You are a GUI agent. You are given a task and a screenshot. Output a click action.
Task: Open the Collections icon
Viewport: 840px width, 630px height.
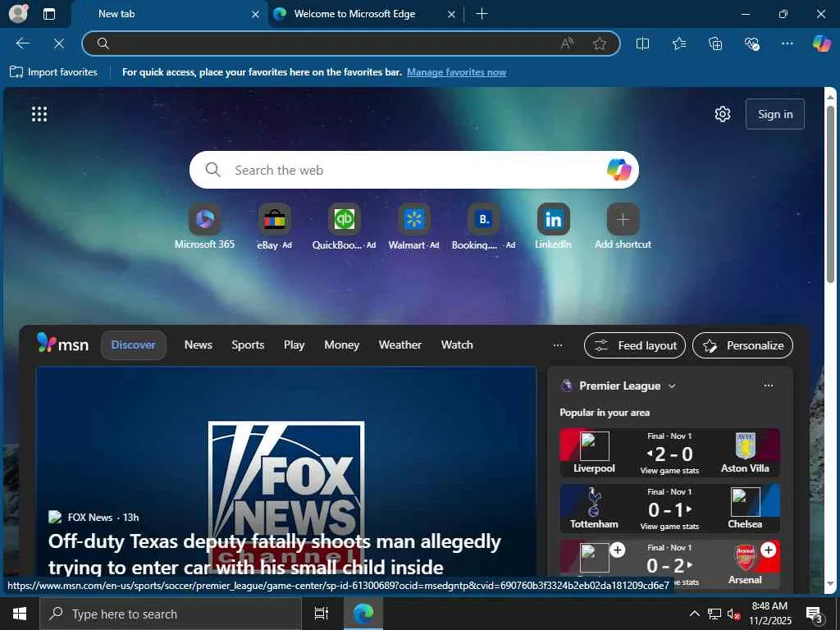pyautogui.click(x=715, y=43)
